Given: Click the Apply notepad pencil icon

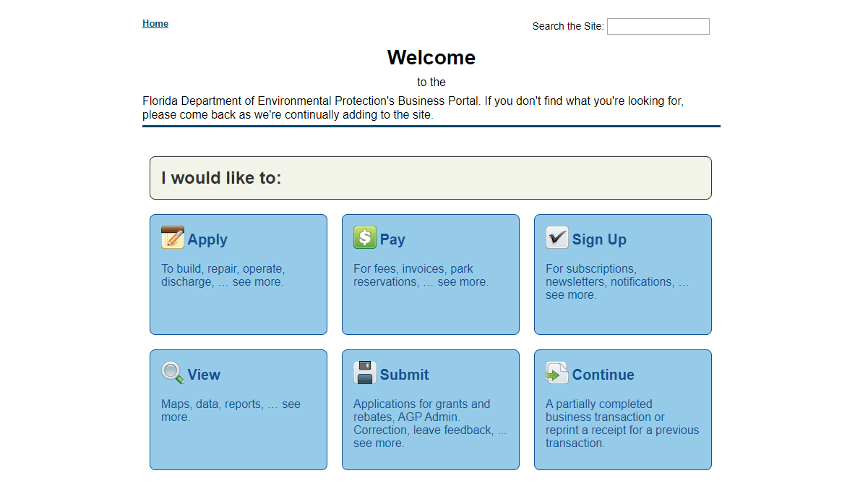Looking at the screenshot, I should click(173, 237).
